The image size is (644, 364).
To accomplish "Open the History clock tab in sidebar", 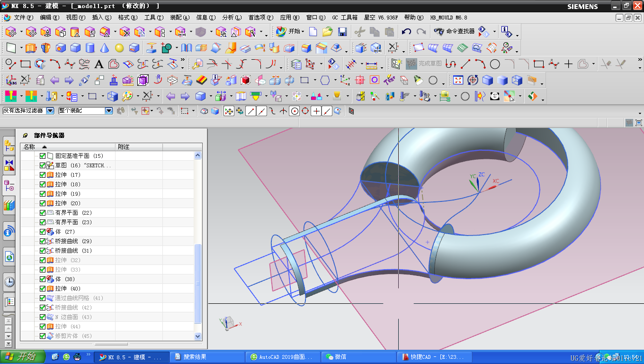I will 9,282.
